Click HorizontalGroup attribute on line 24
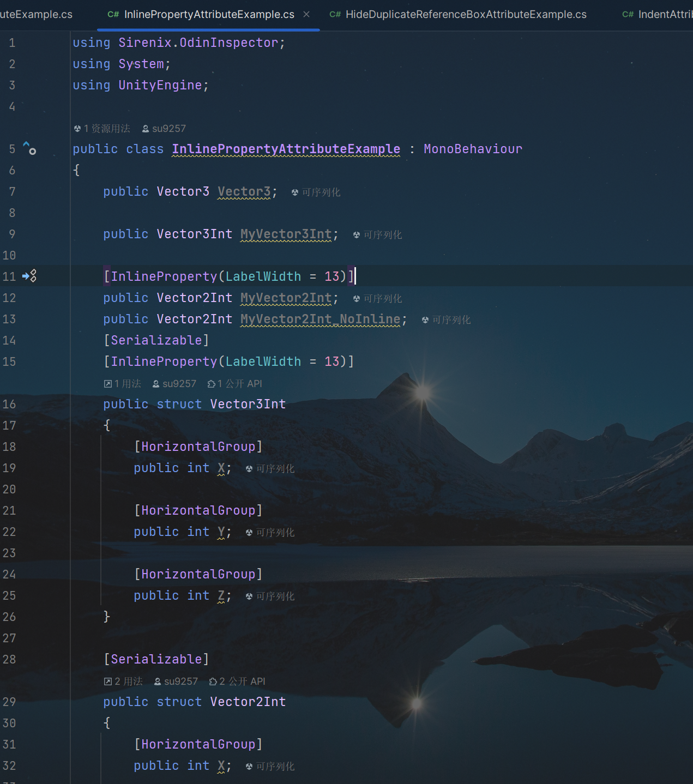Screen dimensions: 693x784 (198, 574)
